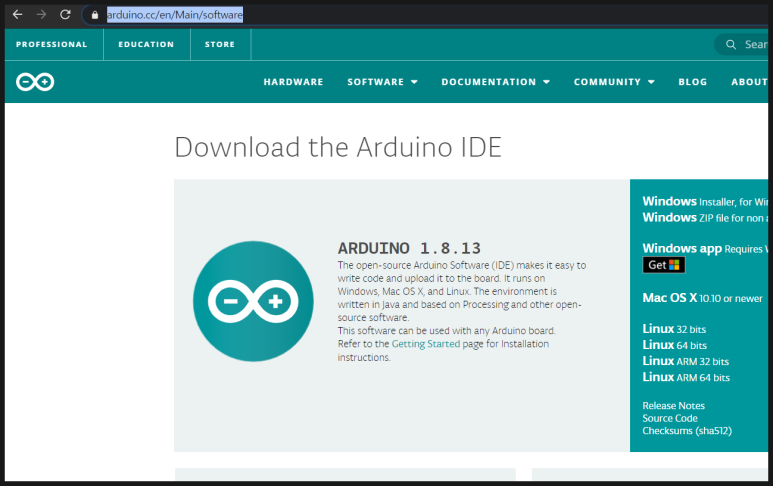Open the Checksums (sha512) link

[687, 430]
